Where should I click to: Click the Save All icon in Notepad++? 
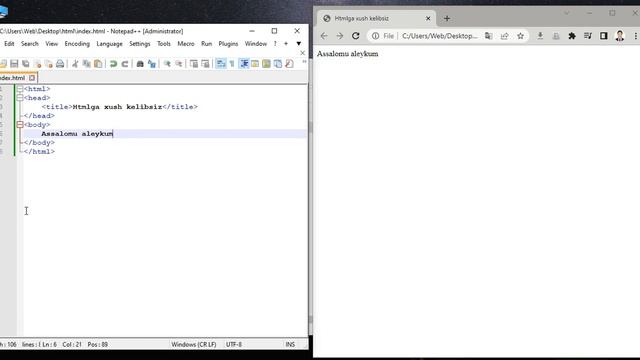(x=26, y=64)
